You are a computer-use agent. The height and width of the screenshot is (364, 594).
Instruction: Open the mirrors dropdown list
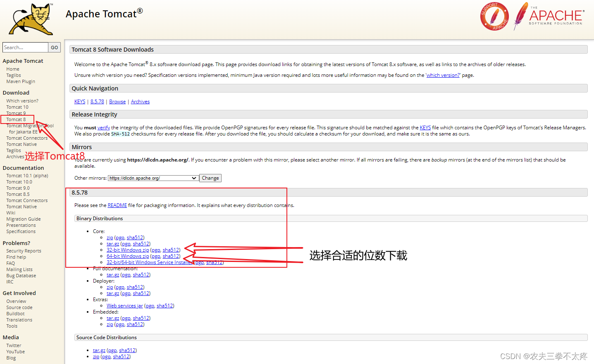click(153, 178)
